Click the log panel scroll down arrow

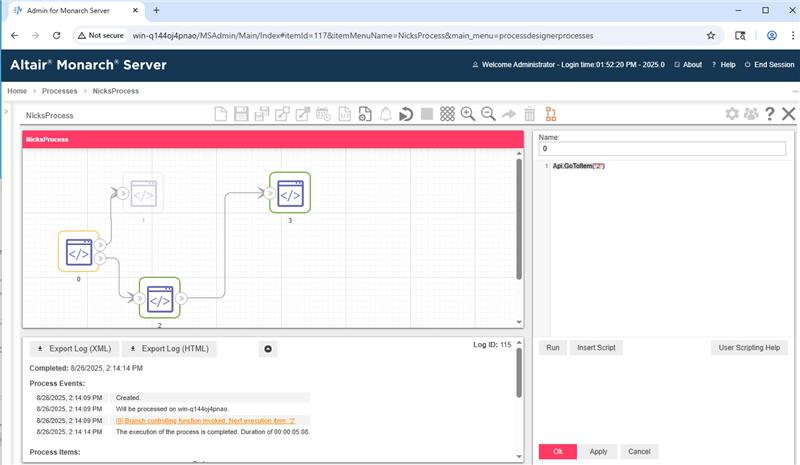[x=519, y=456]
